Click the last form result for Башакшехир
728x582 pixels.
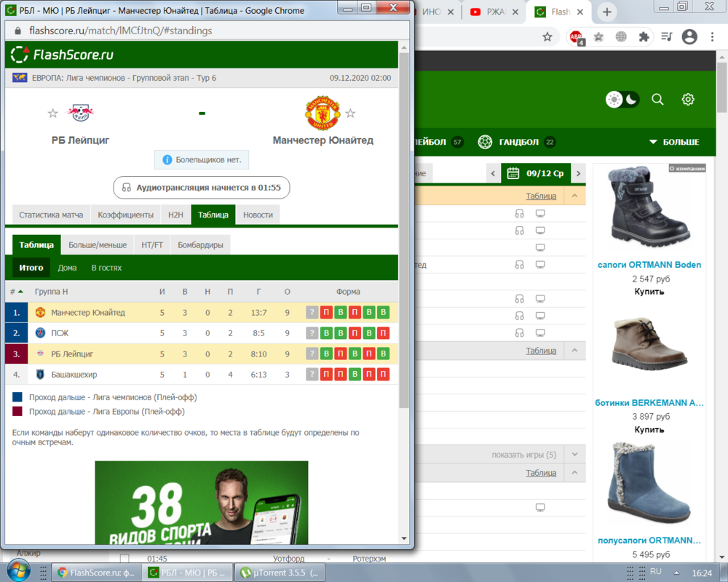coord(384,374)
